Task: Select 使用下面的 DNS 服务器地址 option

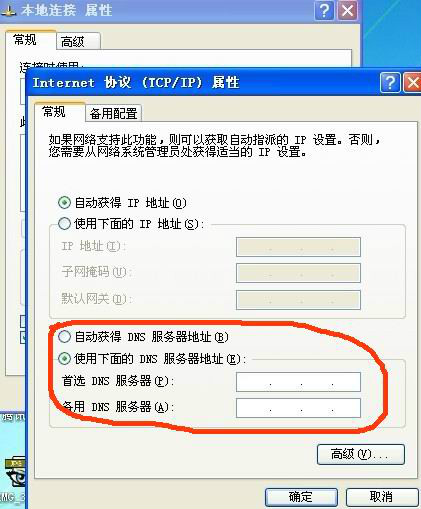Action: pos(64,359)
